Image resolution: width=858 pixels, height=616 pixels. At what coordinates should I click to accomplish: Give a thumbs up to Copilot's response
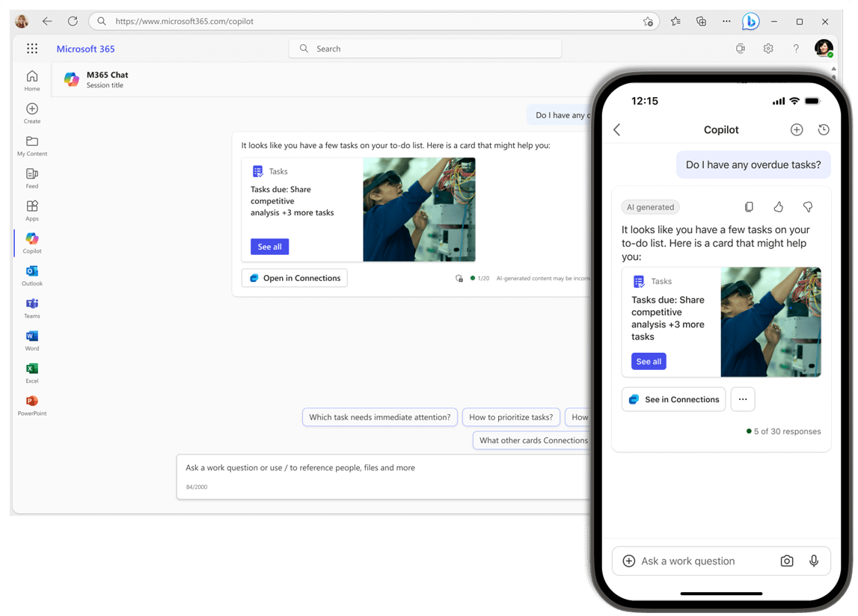[x=778, y=206]
